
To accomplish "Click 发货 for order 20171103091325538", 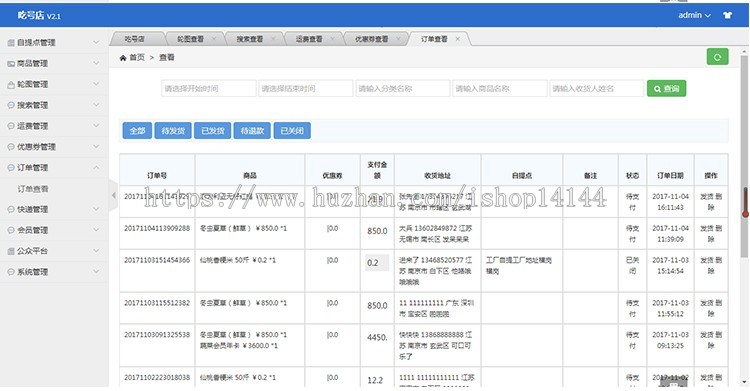I will click(706, 335).
